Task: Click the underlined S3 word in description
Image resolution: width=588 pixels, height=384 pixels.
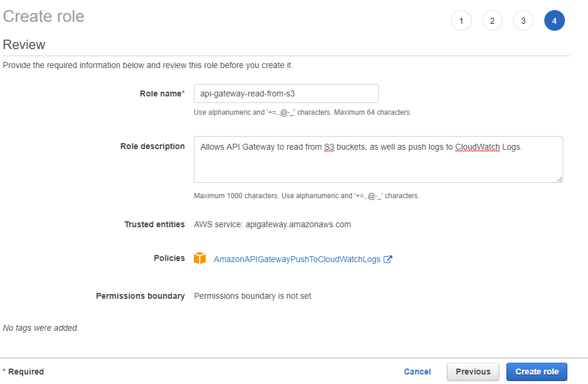Action: point(329,146)
